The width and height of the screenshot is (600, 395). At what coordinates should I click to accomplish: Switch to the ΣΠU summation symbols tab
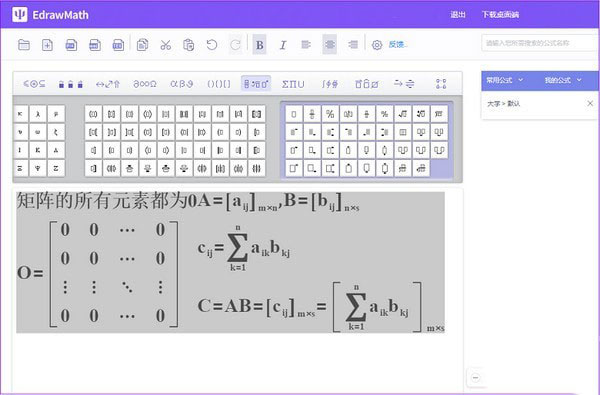[x=293, y=83]
